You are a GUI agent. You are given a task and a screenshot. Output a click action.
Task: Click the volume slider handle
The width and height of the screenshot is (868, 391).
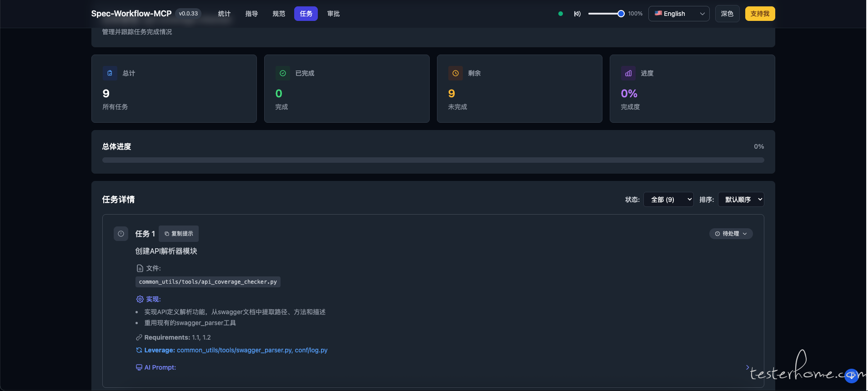(x=621, y=14)
